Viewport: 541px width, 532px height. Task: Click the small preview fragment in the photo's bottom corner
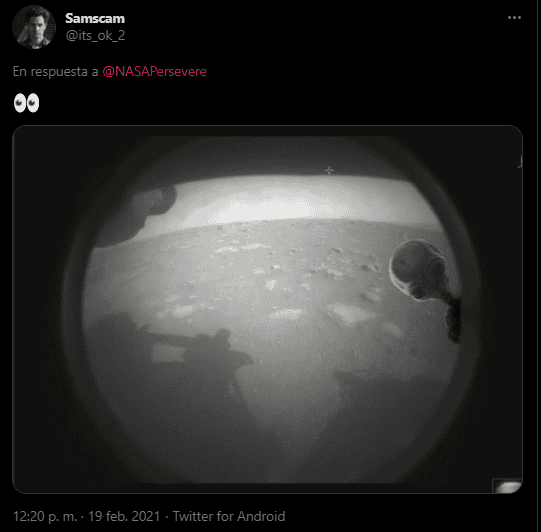point(507,486)
